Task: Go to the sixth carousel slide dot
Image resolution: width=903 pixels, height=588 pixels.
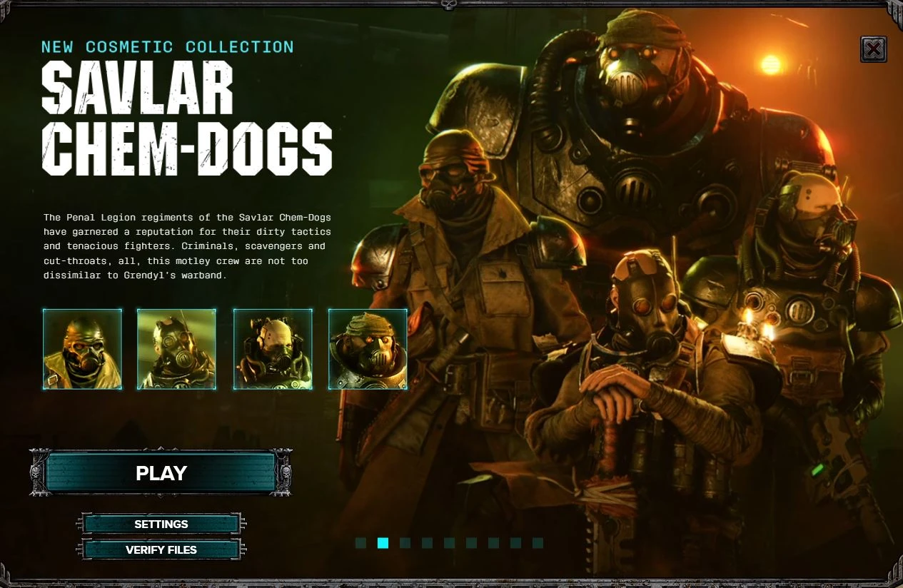Action: pyautogui.click(x=471, y=543)
